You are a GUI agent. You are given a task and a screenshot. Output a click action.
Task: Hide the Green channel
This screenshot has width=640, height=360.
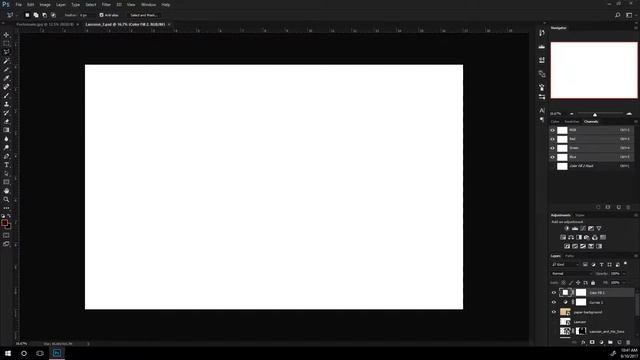coord(553,148)
